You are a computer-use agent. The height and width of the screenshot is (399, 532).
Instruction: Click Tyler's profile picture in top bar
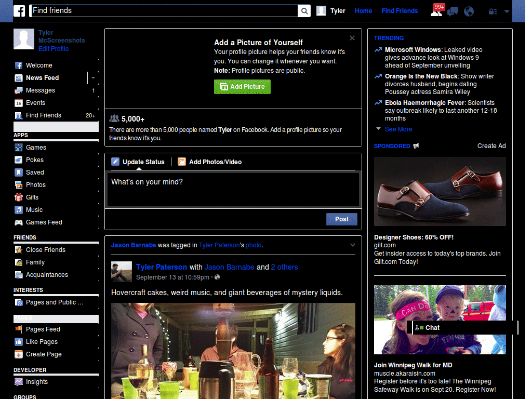pos(321,11)
